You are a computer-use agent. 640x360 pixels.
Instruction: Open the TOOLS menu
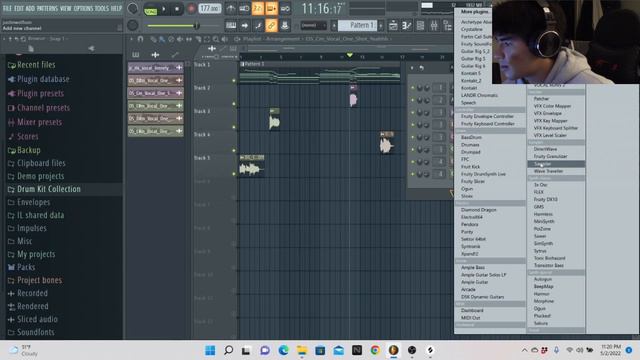click(x=102, y=8)
